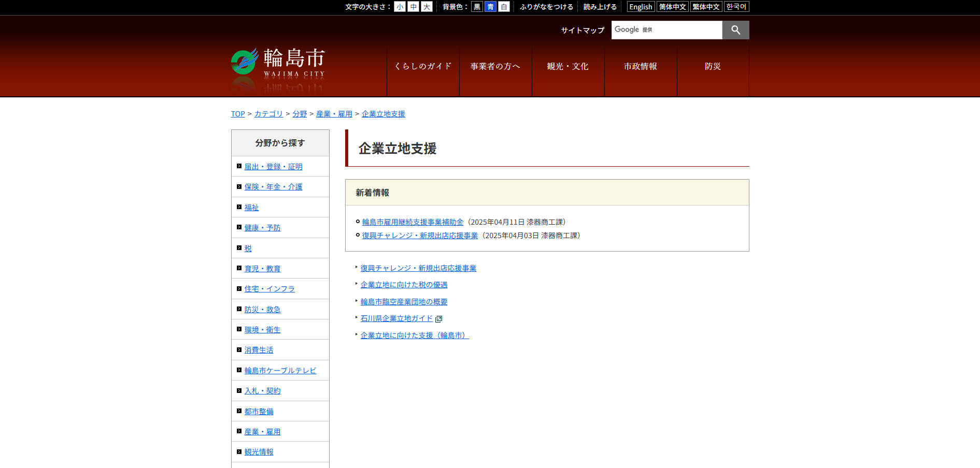Screen dimensions: 980x468
Task: Open 観光情報 sidebar category
Action: click(259, 452)
